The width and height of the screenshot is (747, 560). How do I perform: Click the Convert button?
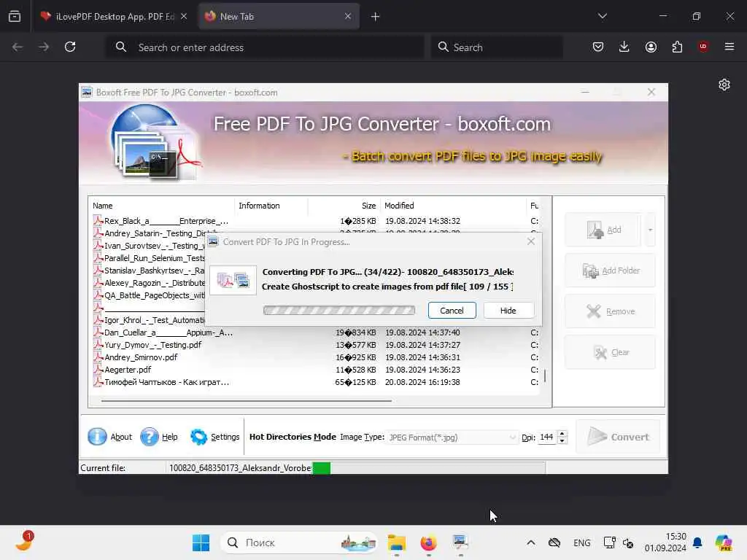(618, 437)
